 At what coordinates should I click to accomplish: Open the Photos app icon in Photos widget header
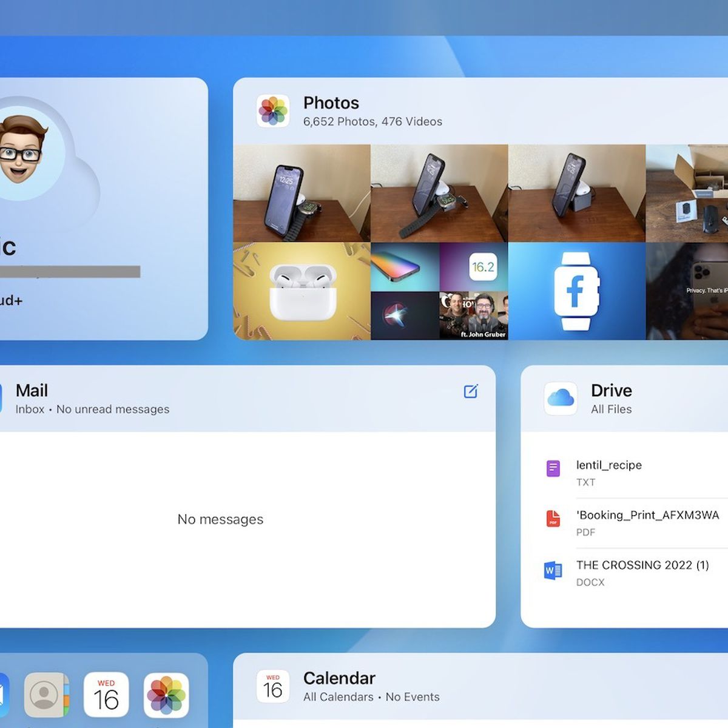pos(273,111)
